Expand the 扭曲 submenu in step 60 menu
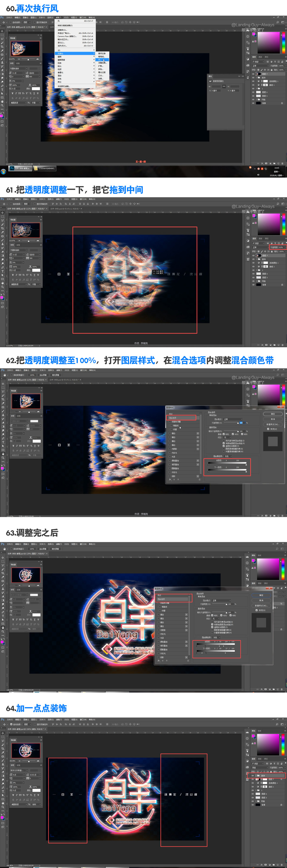Viewport: 287px width, 868px height. pyautogui.click(x=75, y=63)
